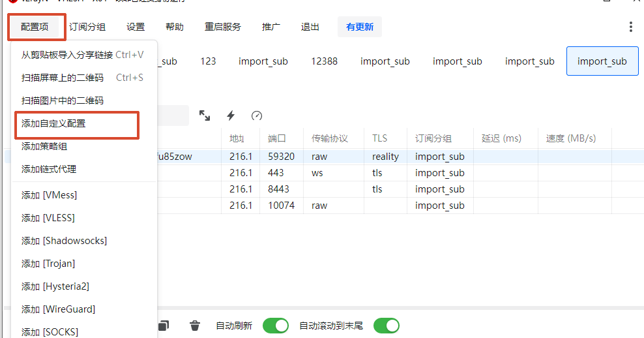Choose 添加 [Shadowsocks] from the menu

(x=84, y=241)
